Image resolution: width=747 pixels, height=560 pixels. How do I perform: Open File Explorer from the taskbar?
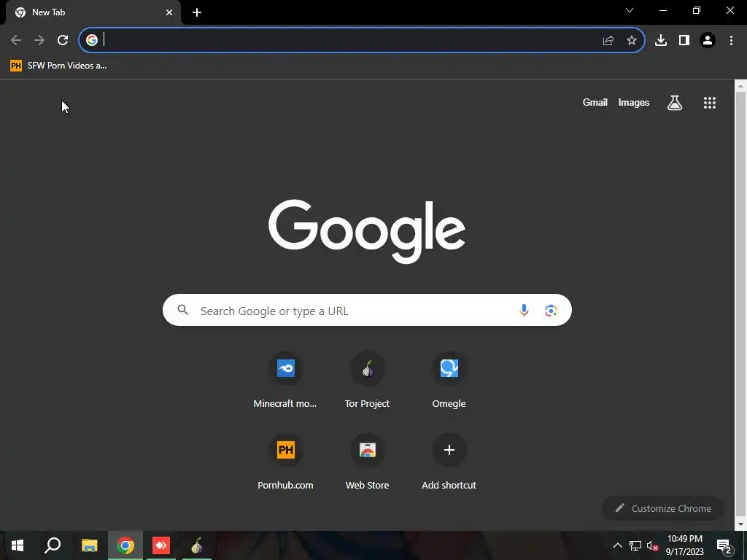click(90, 545)
